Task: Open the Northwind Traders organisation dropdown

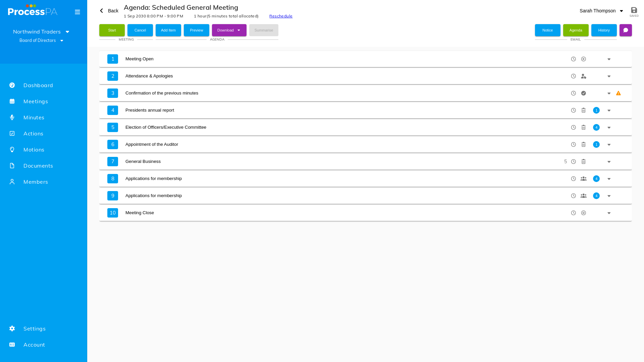Action: tap(41, 32)
